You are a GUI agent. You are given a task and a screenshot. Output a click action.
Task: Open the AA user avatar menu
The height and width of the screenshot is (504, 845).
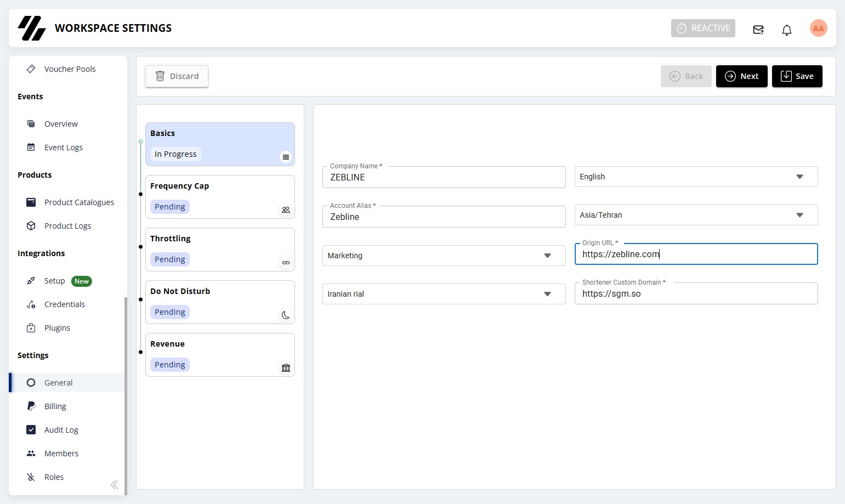pyautogui.click(x=818, y=28)
